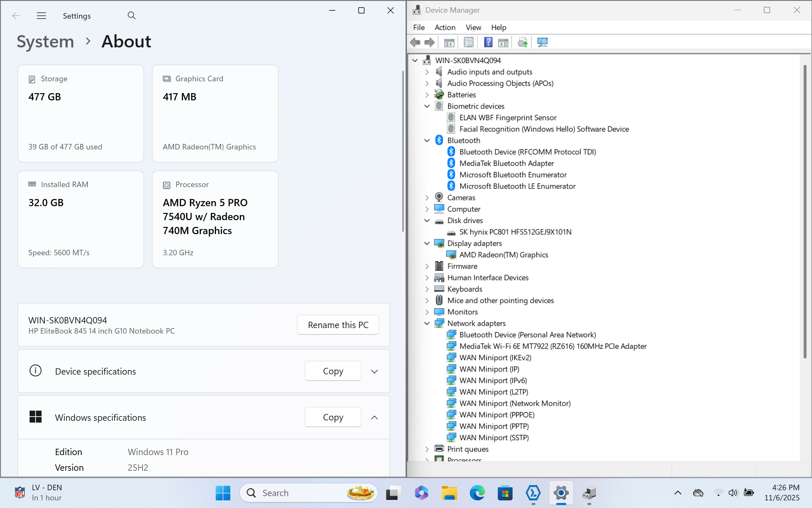The width and height of the screenshot is (812, 508).
Task: Copy the Device specifications
Action: tap(333, 371)
